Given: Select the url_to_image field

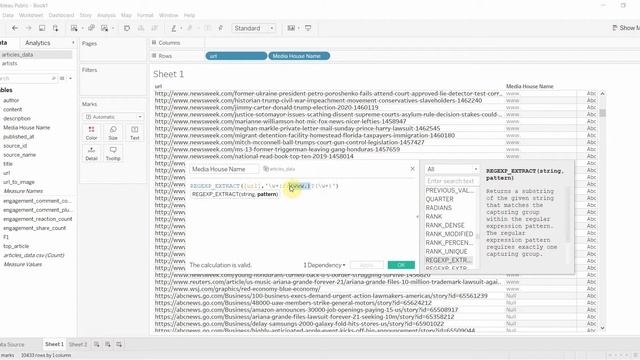Looking at the screenshot, I should (x=19, y=182).
